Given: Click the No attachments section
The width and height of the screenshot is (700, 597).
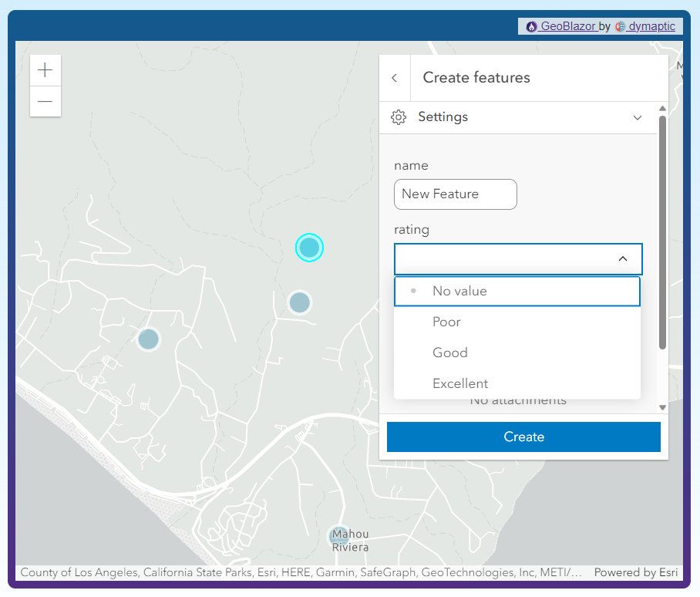Looking at the screenshot, I should pyautogui.click(x=518, y=400).
